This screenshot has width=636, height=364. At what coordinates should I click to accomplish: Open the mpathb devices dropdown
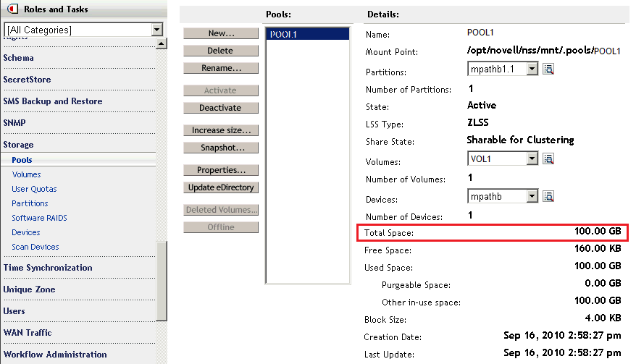tap(531, 196)
